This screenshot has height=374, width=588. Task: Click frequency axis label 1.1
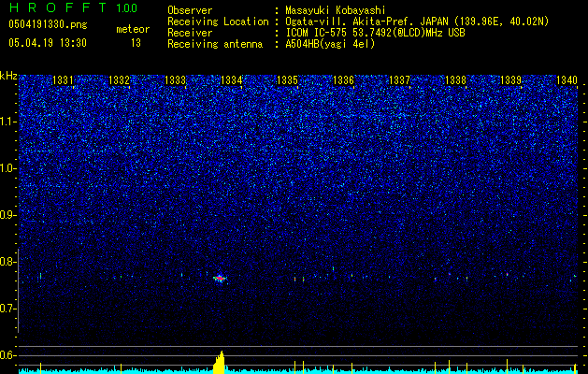point(7,122)
